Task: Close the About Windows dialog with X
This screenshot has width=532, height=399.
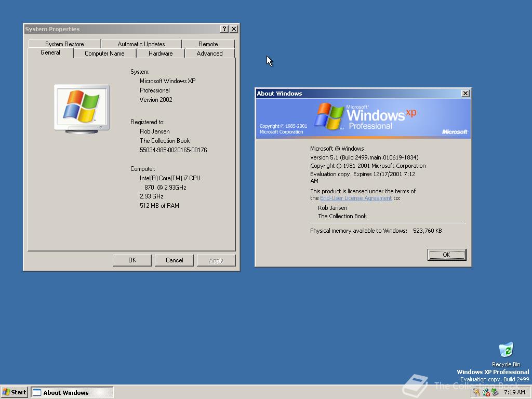Action: 465,94
